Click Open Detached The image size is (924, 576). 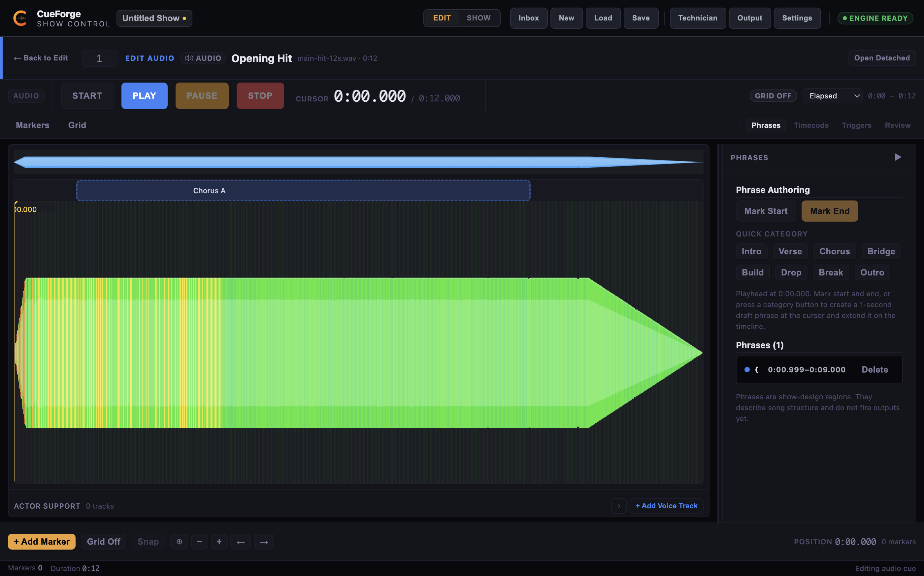click(x=882, y=58)
